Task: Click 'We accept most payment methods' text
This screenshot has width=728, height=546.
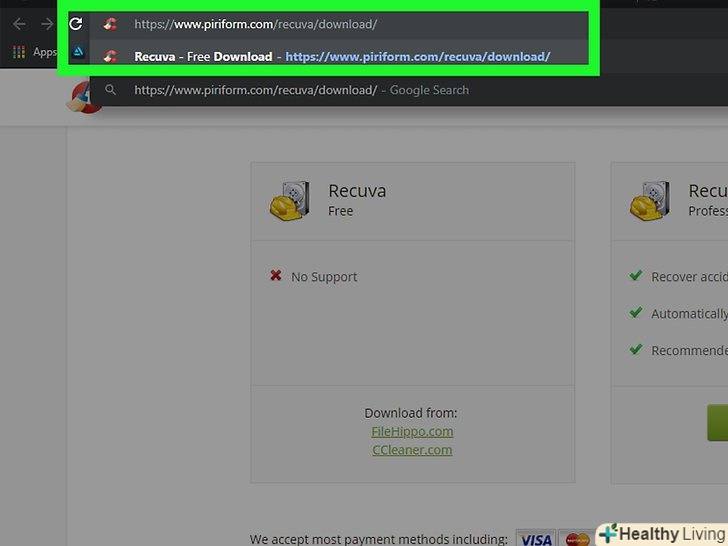Action: pyautogui.click(x=378, y=540)
